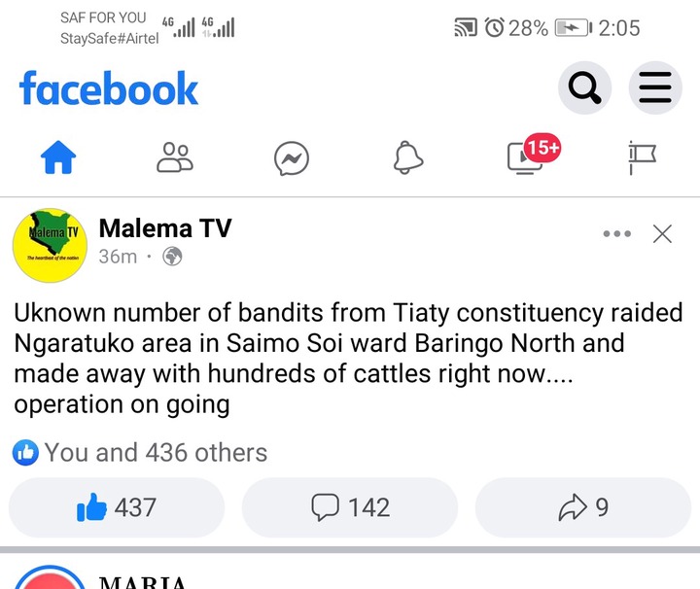
Task: Tap the 36m post timestamp
Action: [x=118, y=258]
